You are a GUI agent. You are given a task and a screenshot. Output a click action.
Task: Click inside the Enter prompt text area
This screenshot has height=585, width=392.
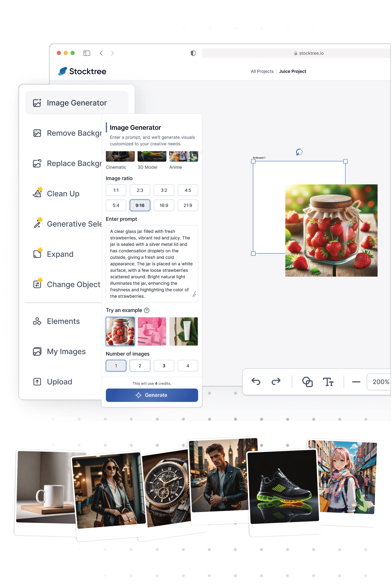coord(151,263)
